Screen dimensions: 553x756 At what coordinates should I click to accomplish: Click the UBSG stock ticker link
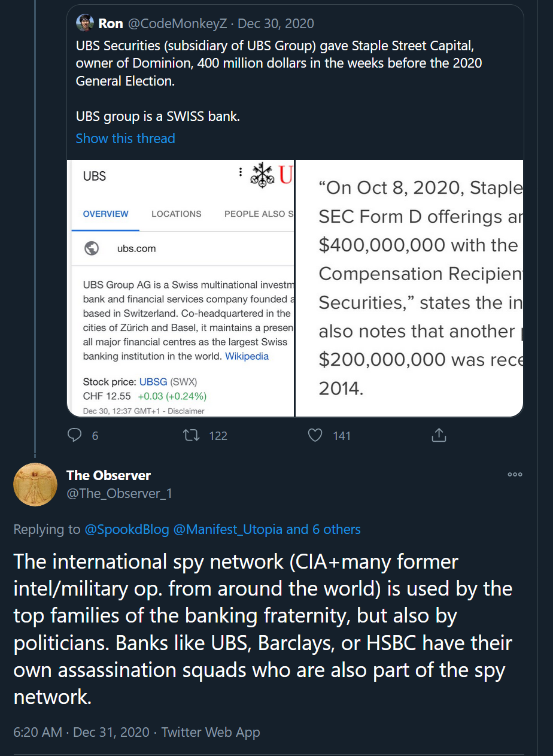(x=153, y=382)
